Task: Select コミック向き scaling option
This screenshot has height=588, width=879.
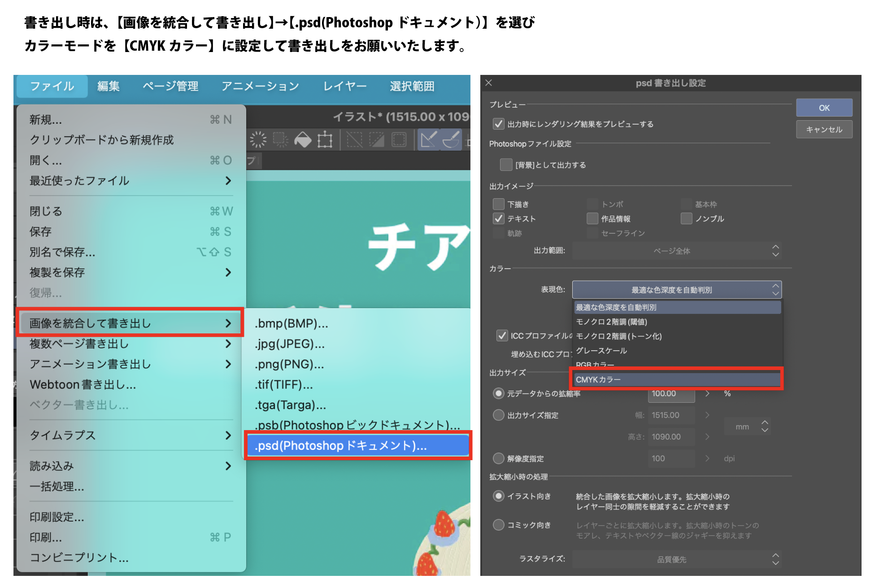Action: pos(498,525)
